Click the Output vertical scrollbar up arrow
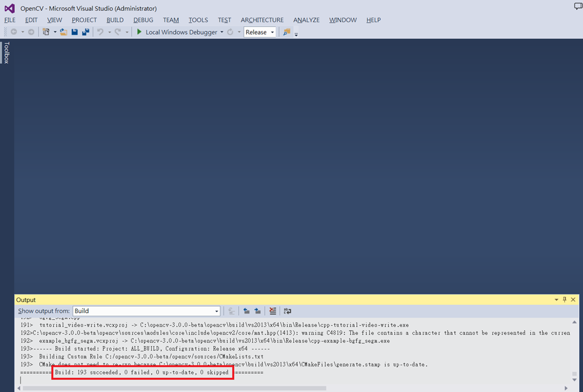Screen dimensions: 583x392 click(x=574, y=322)
